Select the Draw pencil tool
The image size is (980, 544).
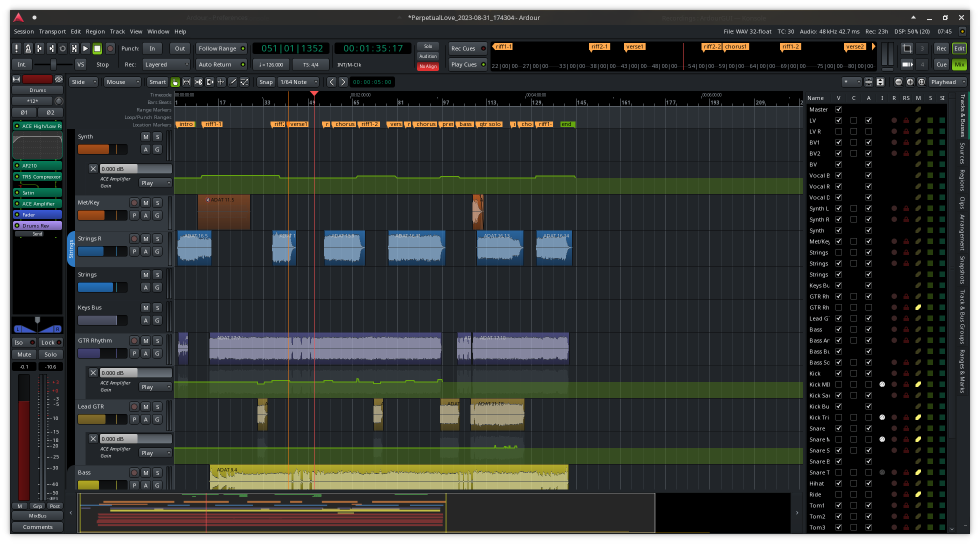232,82
